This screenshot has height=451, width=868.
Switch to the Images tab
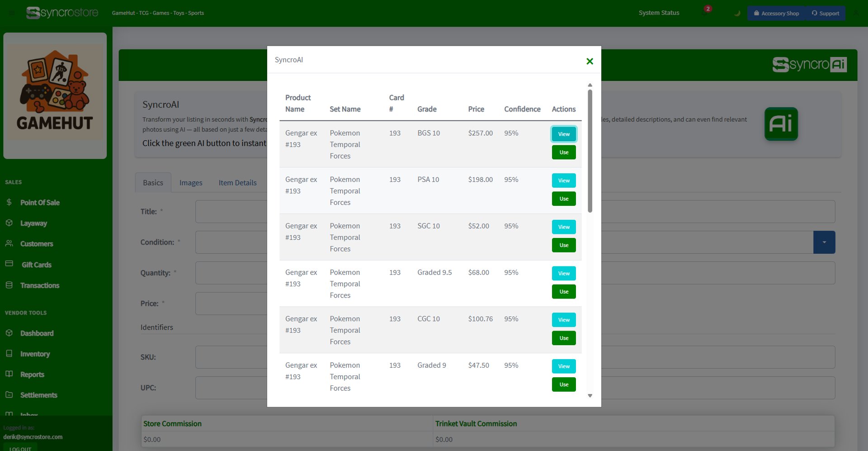click(x=191, y=182)
